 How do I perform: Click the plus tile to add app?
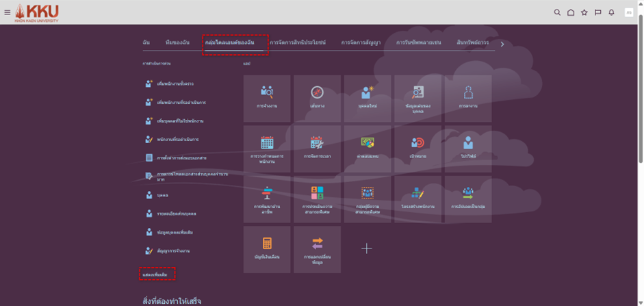click(x=367, y=248)
